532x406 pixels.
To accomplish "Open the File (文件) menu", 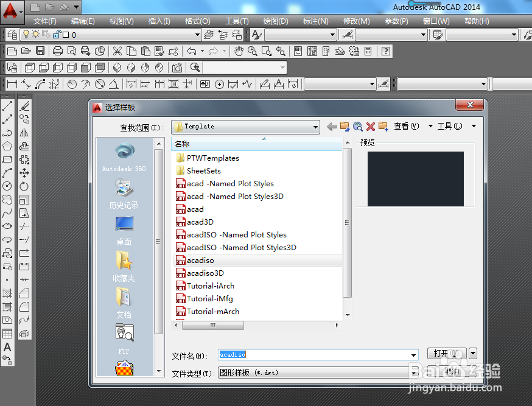I will pyautogui.click(x=44, y=21).
